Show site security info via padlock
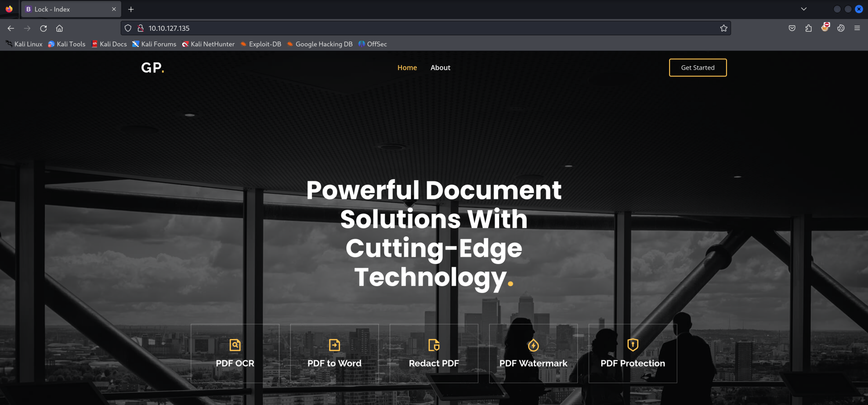 point(141,28)
